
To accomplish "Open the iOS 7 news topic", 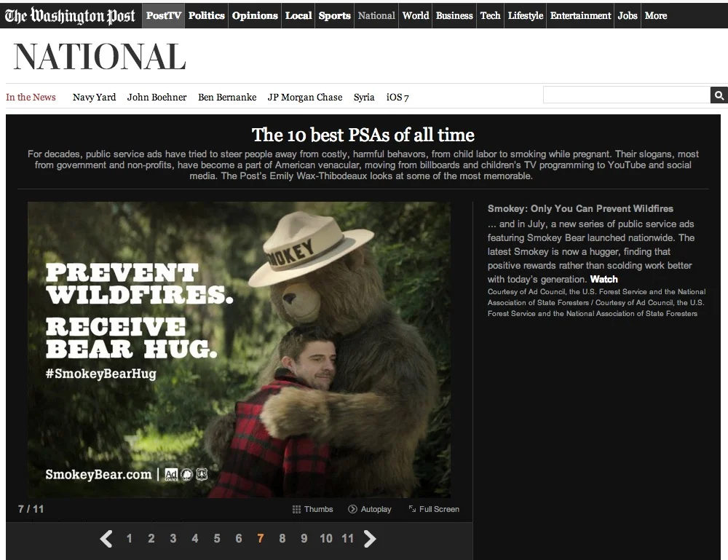I will [x=397, y=97].
